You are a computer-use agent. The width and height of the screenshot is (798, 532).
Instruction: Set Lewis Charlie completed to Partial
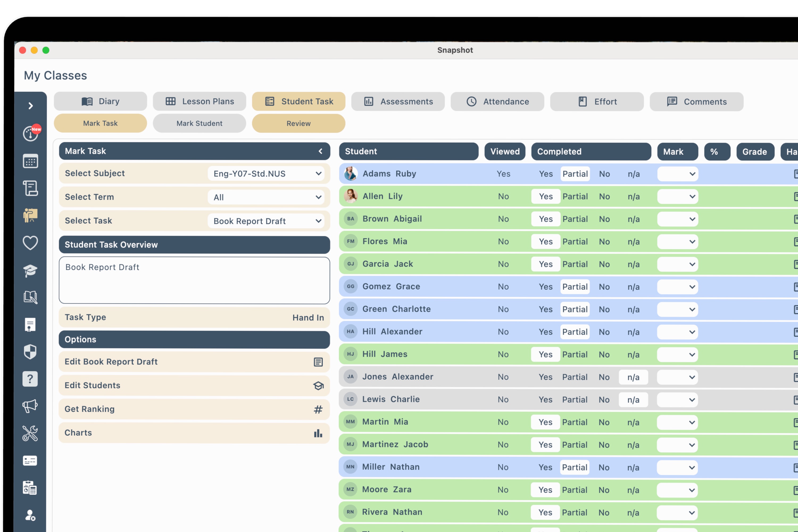[575, 400]
